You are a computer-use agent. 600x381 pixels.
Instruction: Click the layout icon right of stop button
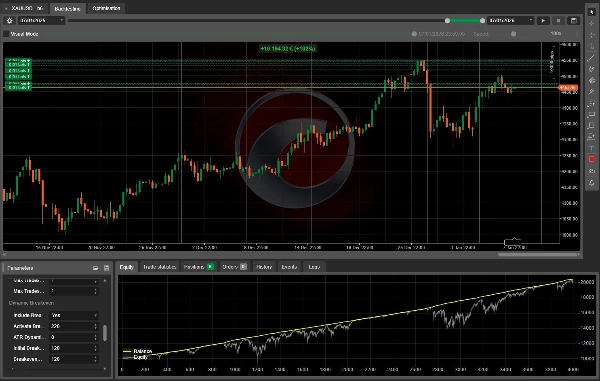(x=574, y=21)
